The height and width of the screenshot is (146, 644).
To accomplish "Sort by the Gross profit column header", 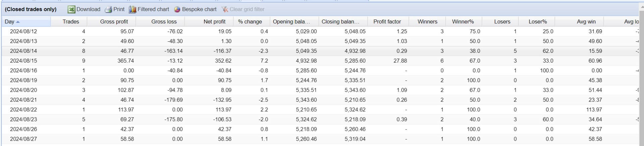I will [x=114, y=22].
